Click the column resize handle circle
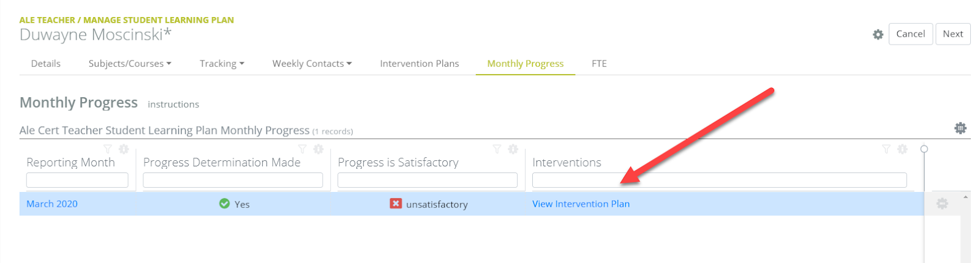The height and width of the screenshot is (263, 980). click(924, 149)
